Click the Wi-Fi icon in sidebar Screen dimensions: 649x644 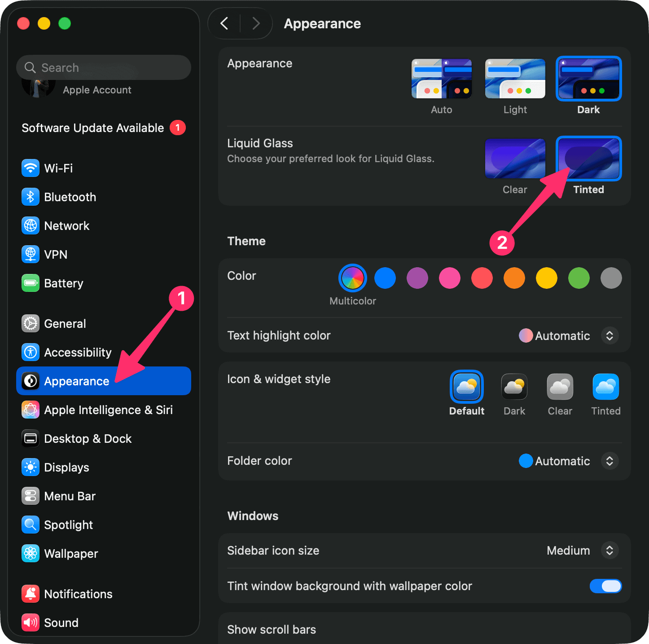point(31,168)
